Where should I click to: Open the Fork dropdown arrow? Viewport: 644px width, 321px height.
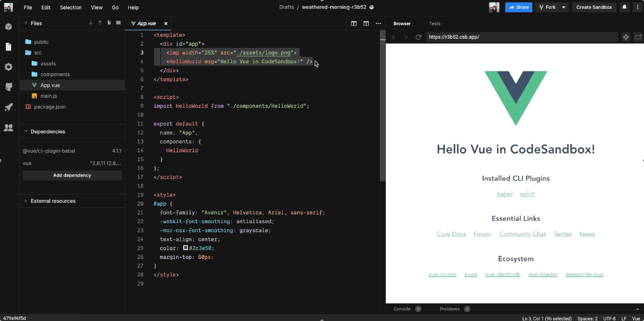[x=564, y=7]
